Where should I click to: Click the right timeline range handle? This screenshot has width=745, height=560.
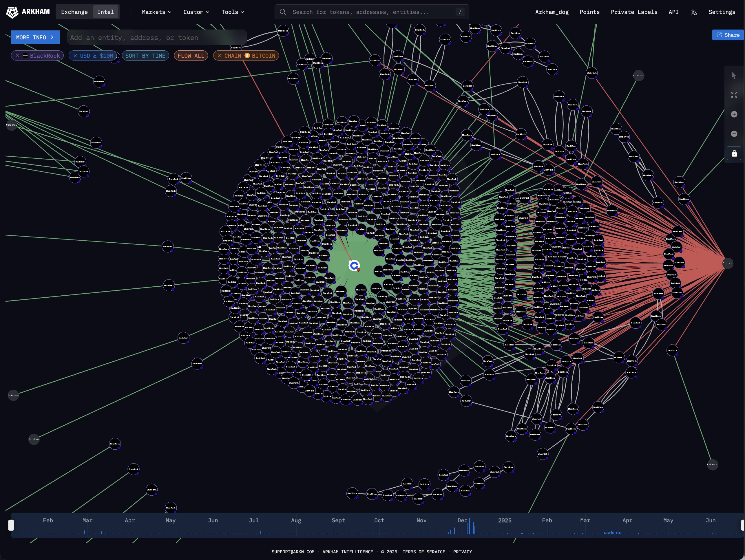tap(743, 525)
